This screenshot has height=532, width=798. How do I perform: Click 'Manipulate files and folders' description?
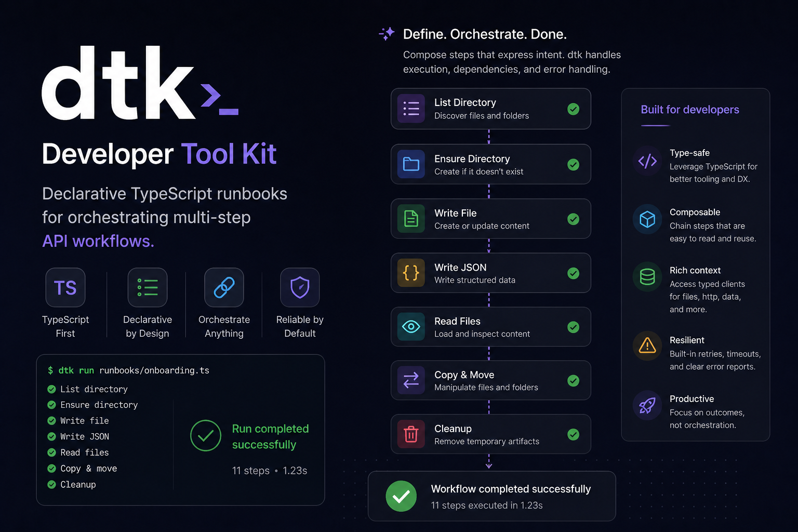coord(486,388)
